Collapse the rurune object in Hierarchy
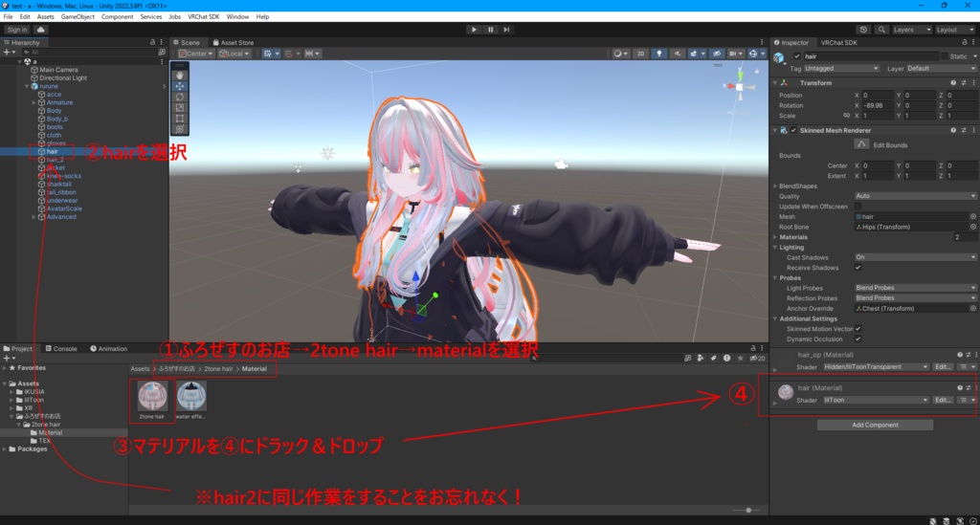Image resolution: width=980 pixels, height=525 pixels. 27,86
